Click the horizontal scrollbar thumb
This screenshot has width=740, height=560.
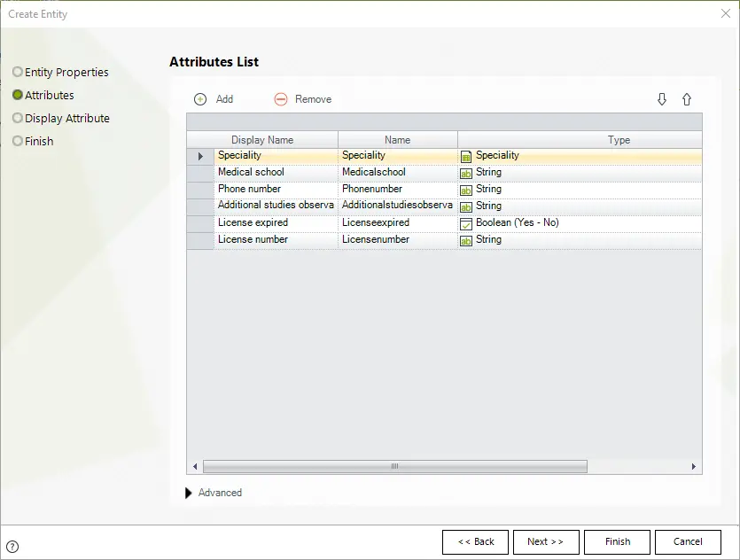point(395,467)
